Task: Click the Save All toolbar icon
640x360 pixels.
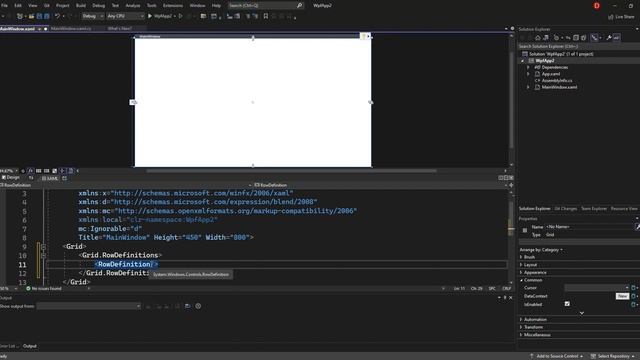Action: tap(47, 16)
